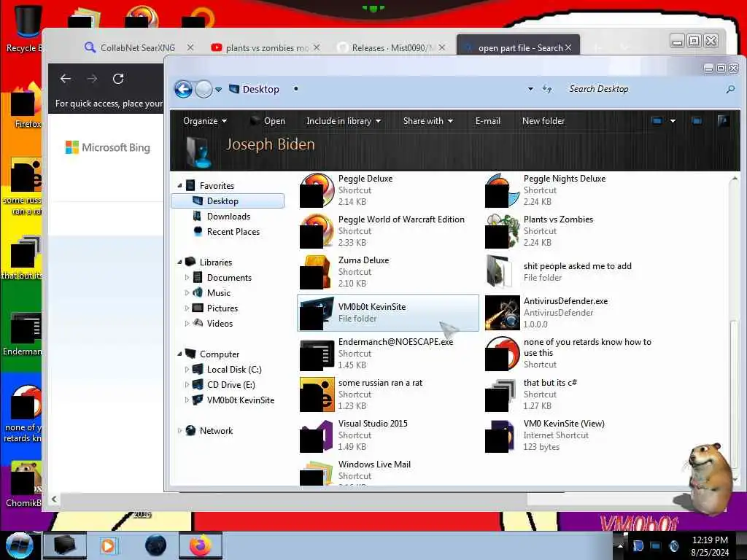The width and height of the screenshot is (747, 560).
Task: Click the refresh icon beside the address bar
Action: coord(547,89)
